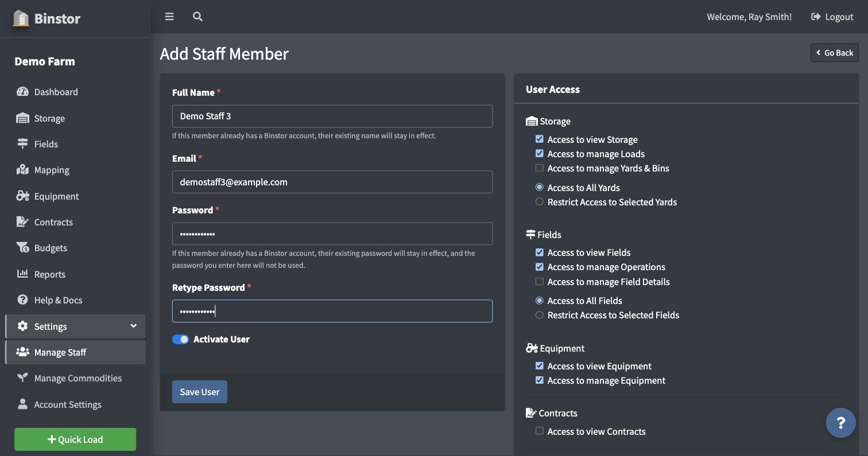Click the Reports bar chart icon

(22, 274)
